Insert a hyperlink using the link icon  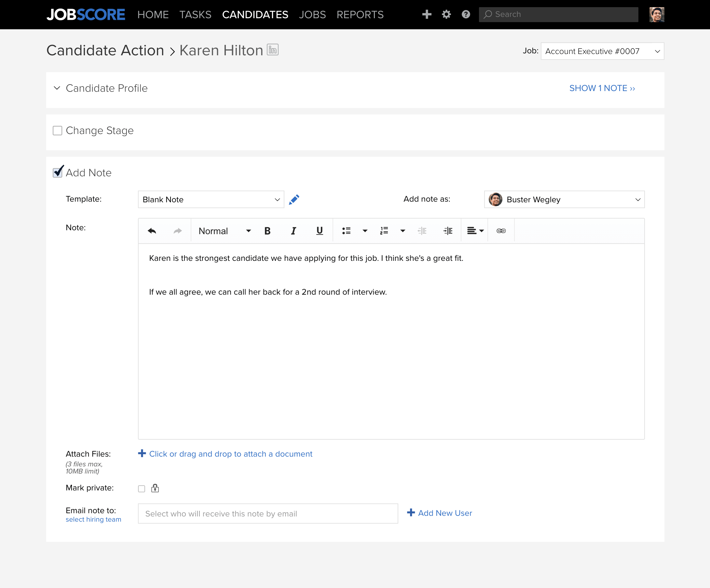click(501, 231)
